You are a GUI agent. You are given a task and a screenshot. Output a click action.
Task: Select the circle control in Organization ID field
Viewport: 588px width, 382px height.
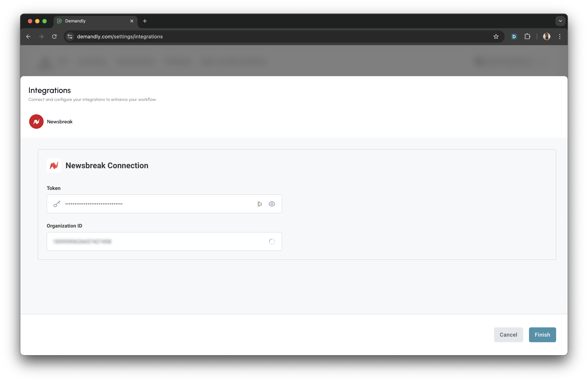click(x=272, y=242)
